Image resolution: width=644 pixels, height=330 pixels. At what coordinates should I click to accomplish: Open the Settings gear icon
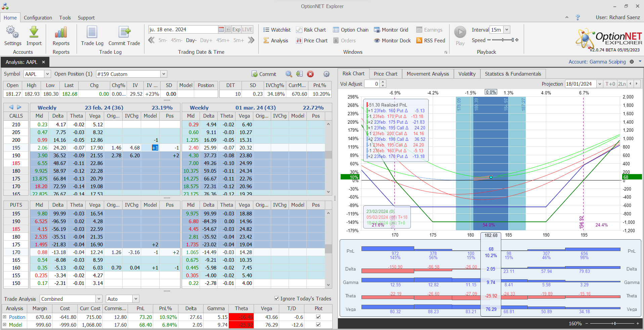click(x=12, y=32)
